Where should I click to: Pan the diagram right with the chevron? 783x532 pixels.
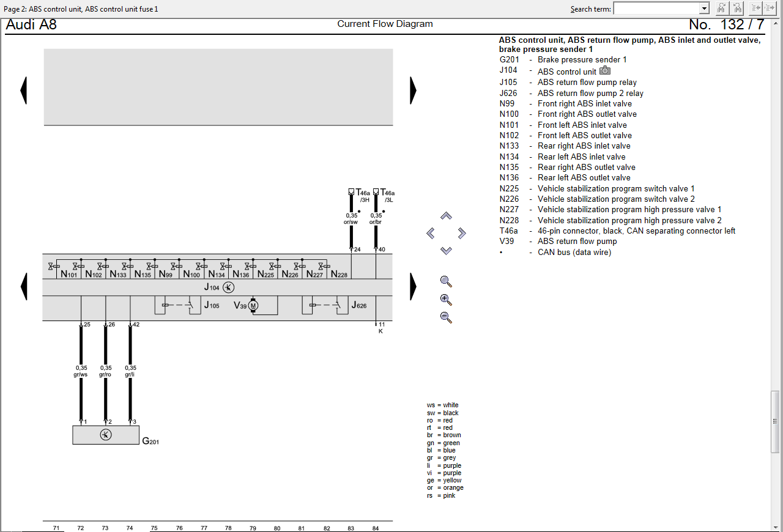tap(462, 233)
